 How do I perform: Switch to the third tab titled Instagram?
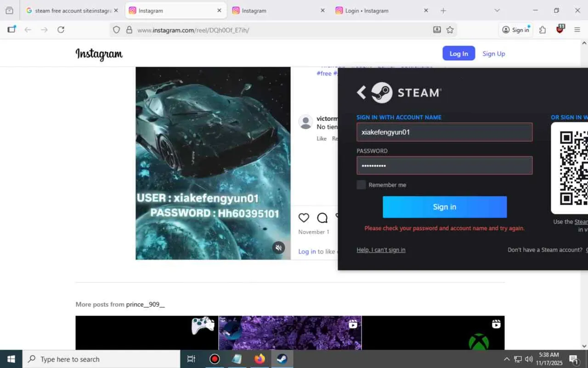pyautogui.click(x=278, y=11)
